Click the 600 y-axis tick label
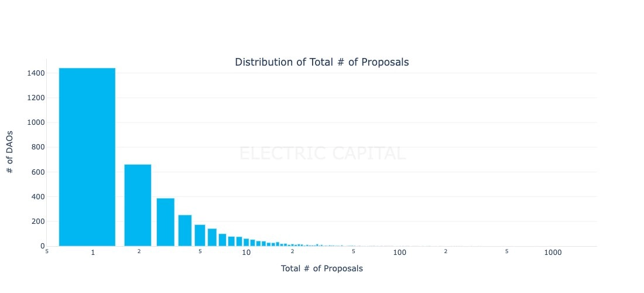The width and height of the screenshot is (644, 293). (37, 172)
